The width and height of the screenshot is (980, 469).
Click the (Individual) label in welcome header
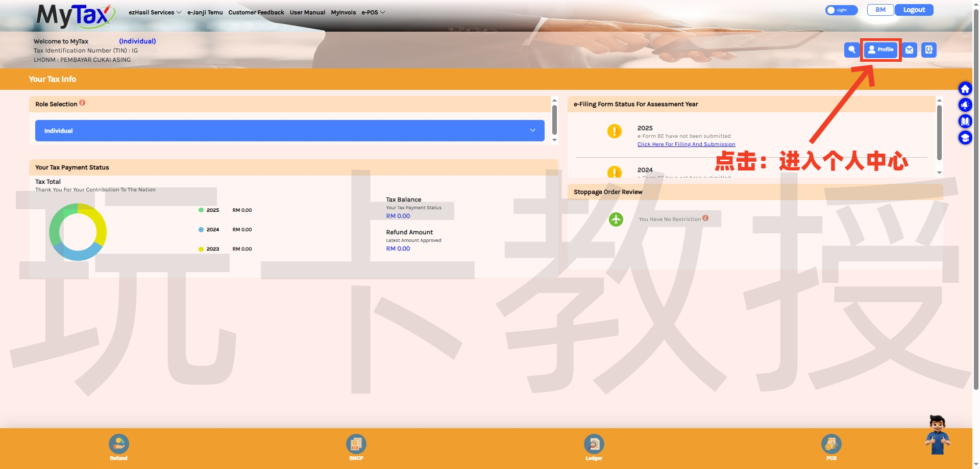(x=137, y=41)
